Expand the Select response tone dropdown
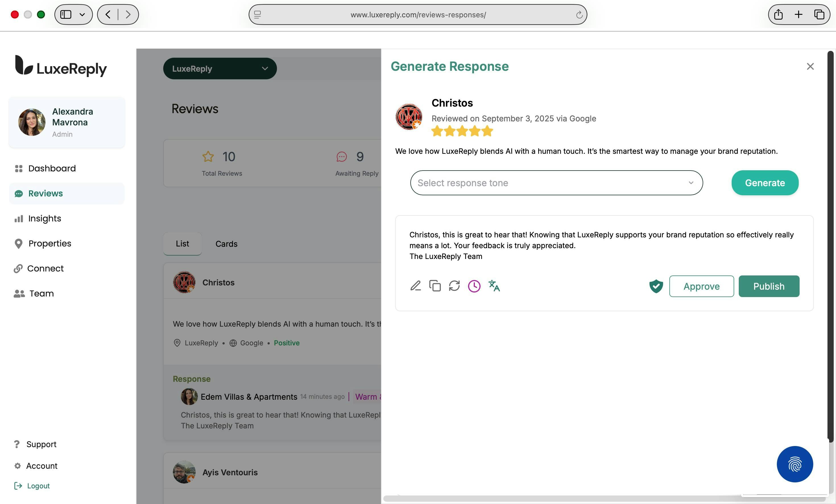Viewport: 836px width, 504px height. click(x=556, y=183)
